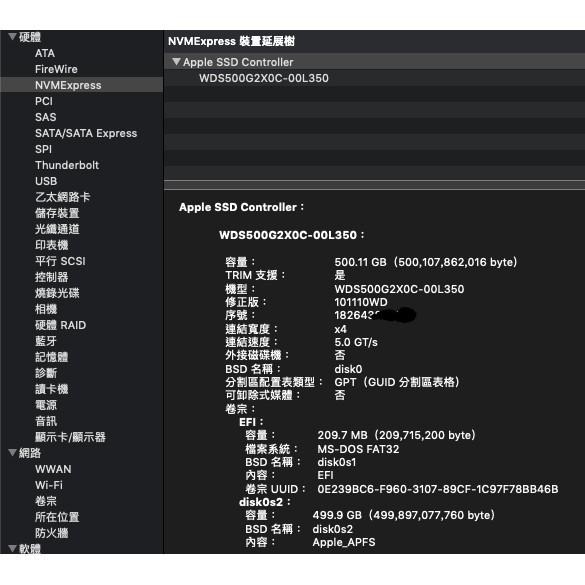Collapse the 網路 network section triangle

coord(12,453)
